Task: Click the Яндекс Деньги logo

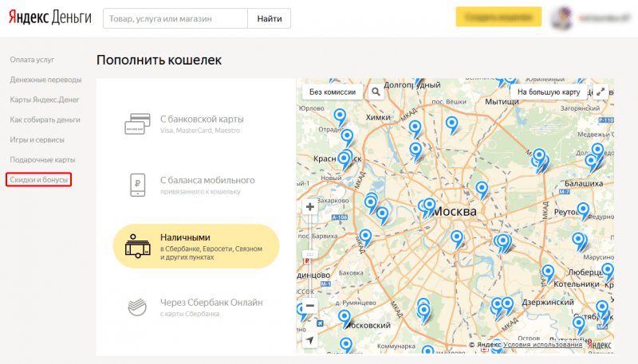Action: [x=50, y=18]
